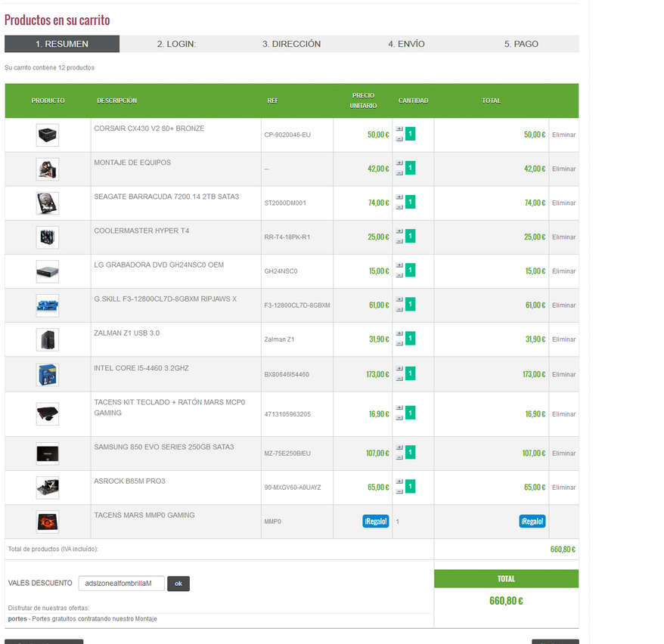The height and width of the screenshot is (644, 664).
Task: Open the Intel Core i5 box thumbnail
Action: [48, 375]
